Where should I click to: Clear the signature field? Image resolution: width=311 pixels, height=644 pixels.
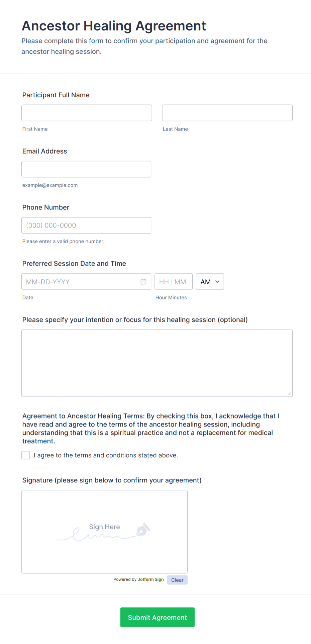pyautogui.click(x=177, y=580)
